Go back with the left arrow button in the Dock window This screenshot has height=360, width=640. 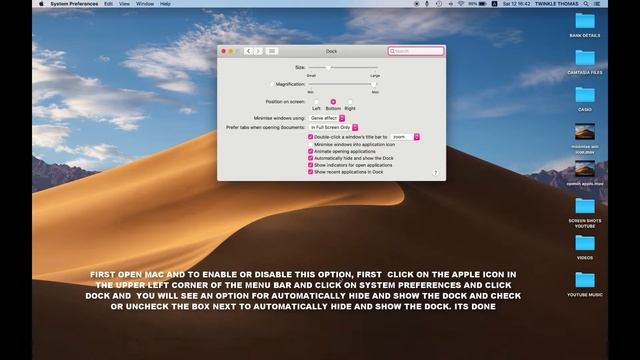(x=248, y=51)
